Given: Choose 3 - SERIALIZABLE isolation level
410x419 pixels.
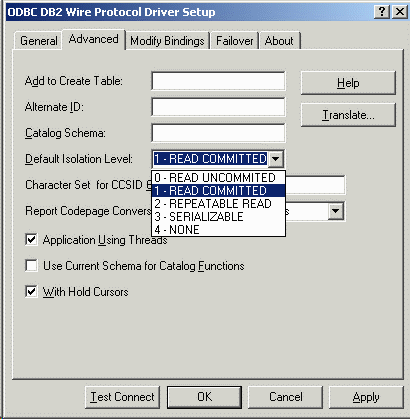Looking at the screenshot, I should point(218,217).
